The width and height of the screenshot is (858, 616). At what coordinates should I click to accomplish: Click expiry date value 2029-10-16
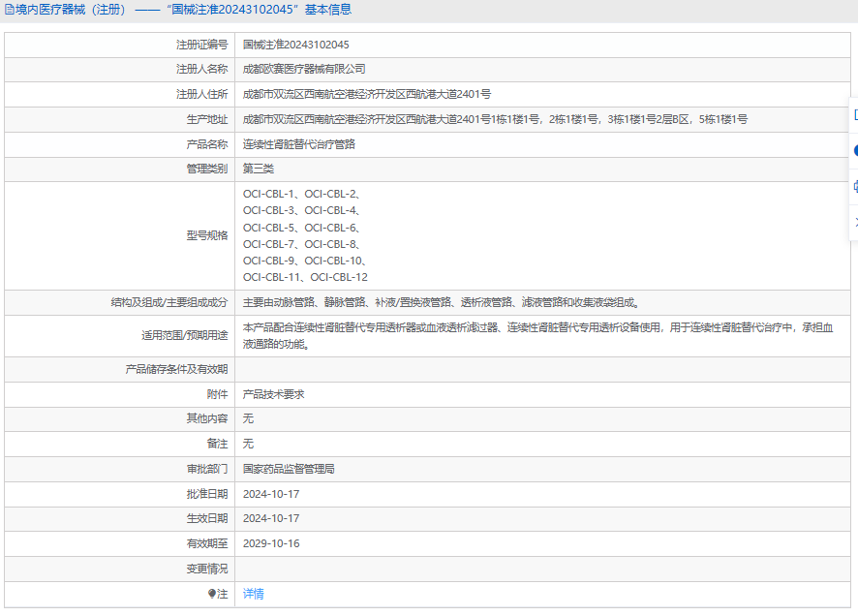(x=271, y=543)
